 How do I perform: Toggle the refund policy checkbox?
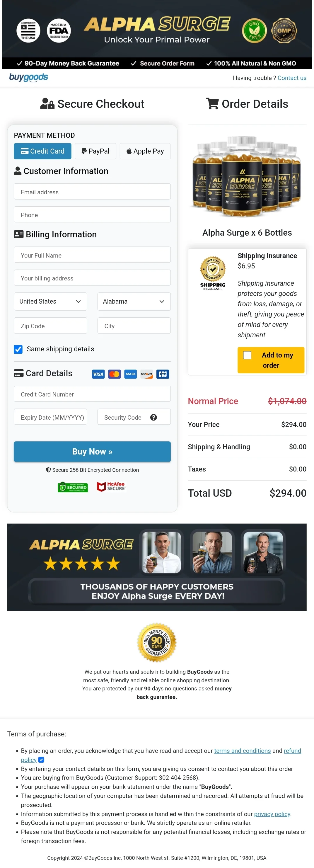pos(41,760)
